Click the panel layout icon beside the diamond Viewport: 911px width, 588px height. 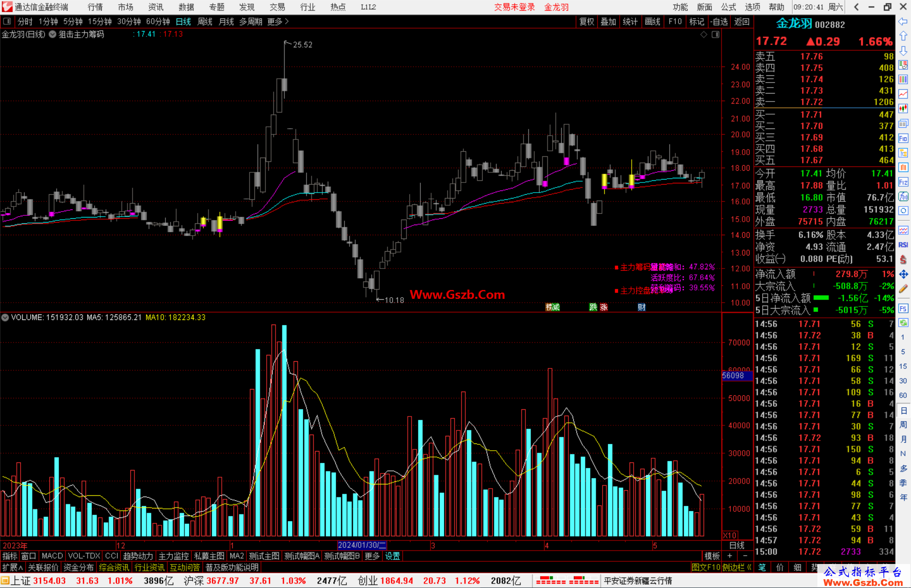(715, 35)
